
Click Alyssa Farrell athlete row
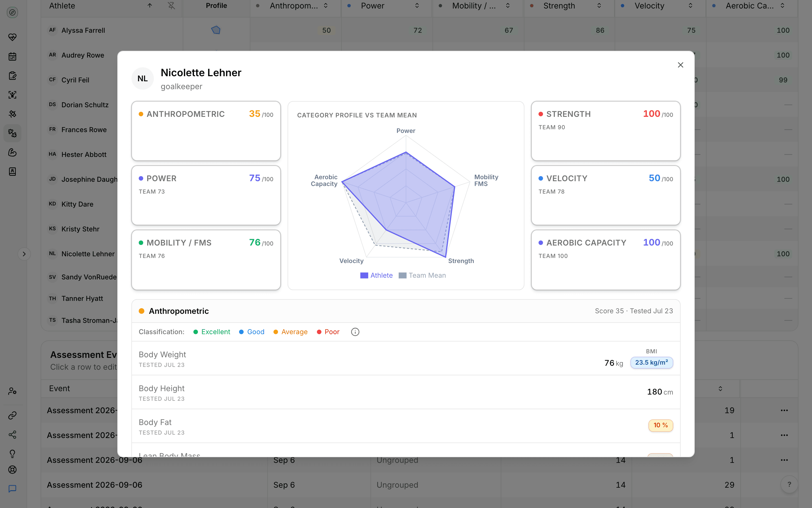pyautogui.click(x=419, y=30)
